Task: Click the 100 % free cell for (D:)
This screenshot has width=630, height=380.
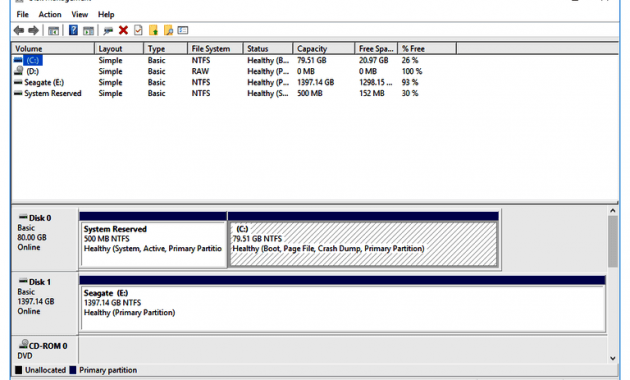Action: click(x=412, y=72)
